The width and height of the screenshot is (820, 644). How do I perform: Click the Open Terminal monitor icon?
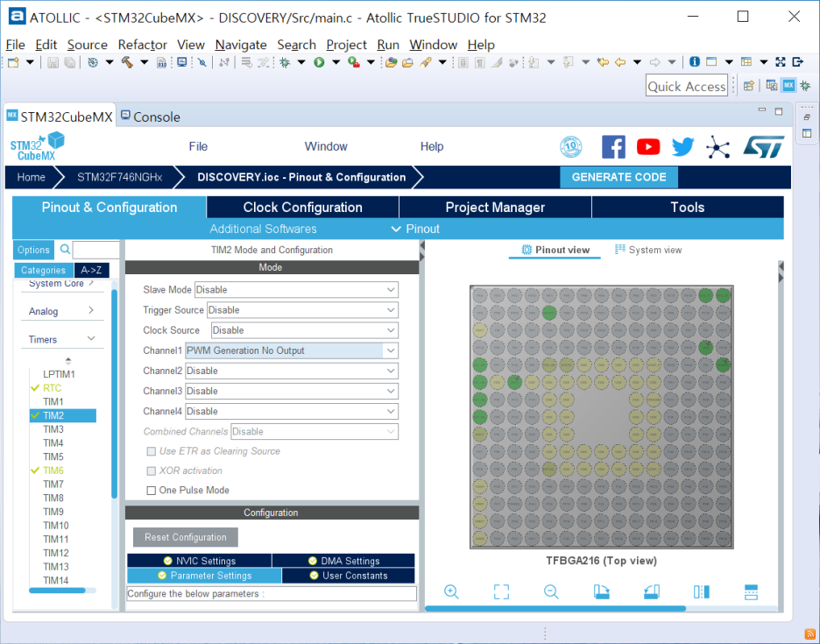pyautogui.click(x=182, y=62)
